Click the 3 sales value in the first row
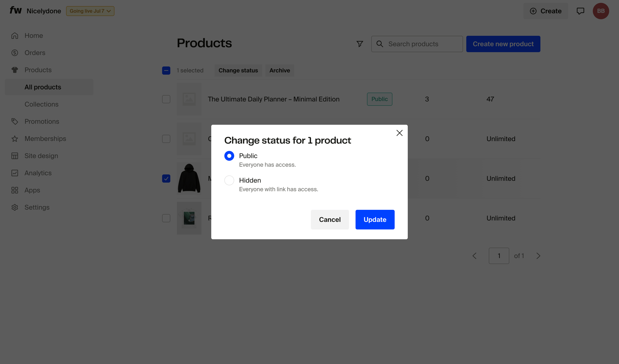 (427, 99)
